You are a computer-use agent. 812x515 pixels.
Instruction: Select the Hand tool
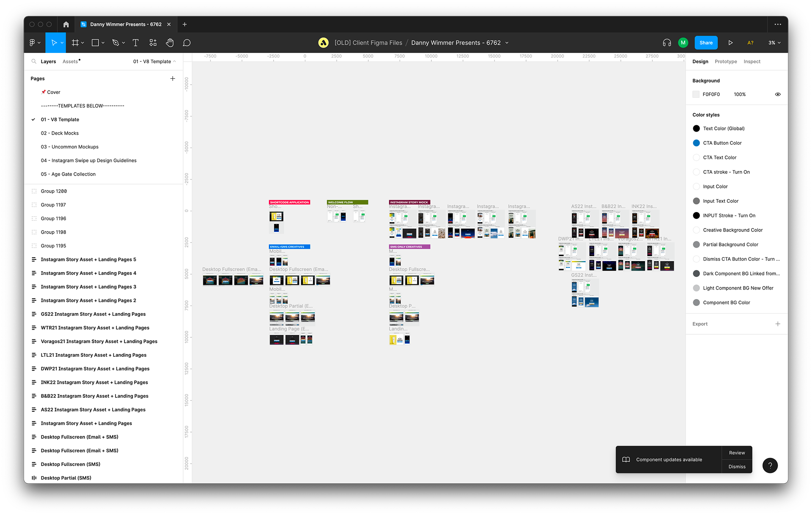(x=170, y=43)
